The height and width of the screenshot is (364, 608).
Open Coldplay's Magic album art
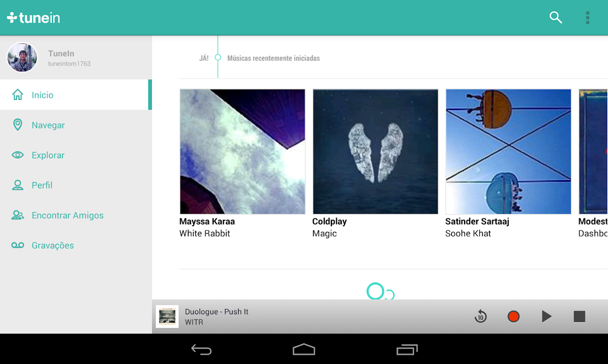click(x=375, y=151)
